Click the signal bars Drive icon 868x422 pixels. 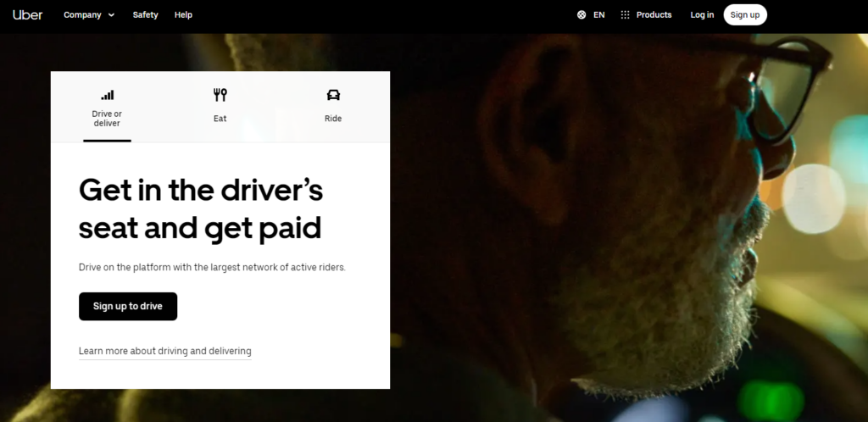pos(107,95)
